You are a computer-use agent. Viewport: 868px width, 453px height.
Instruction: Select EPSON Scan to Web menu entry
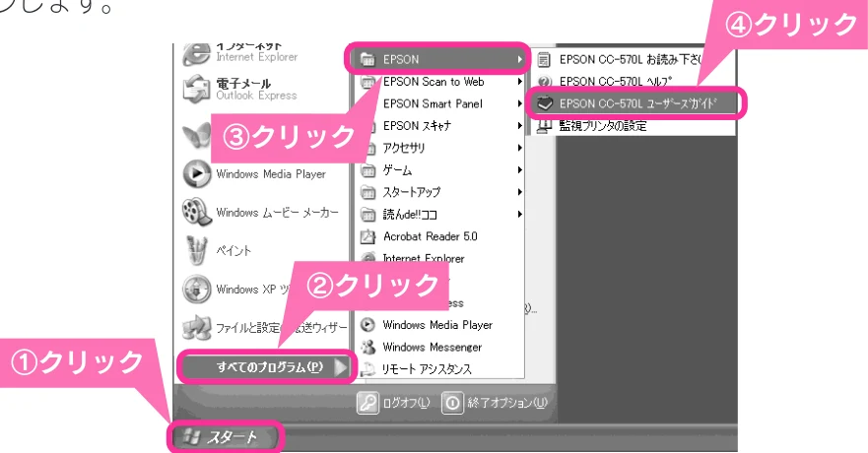[x=441, y=82]
